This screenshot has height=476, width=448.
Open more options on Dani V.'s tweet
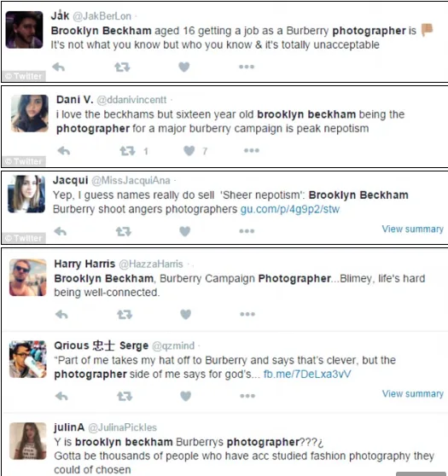tap(252, 150)
